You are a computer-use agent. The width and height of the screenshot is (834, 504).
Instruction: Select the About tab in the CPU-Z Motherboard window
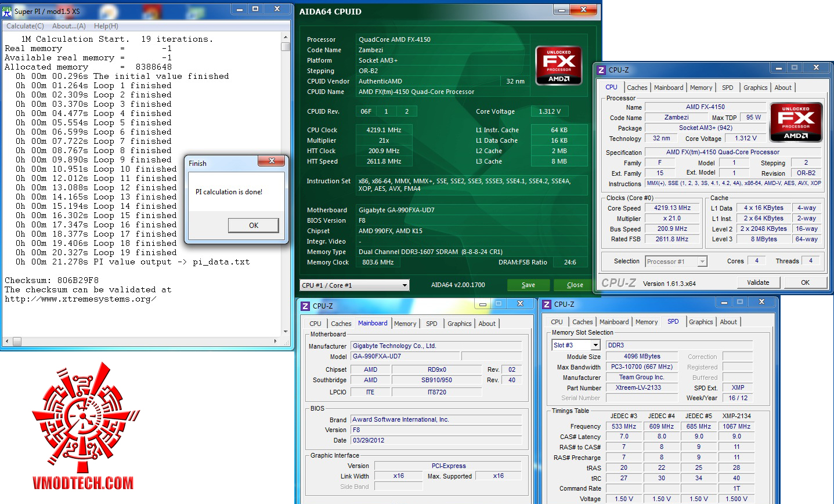(487, 324)
